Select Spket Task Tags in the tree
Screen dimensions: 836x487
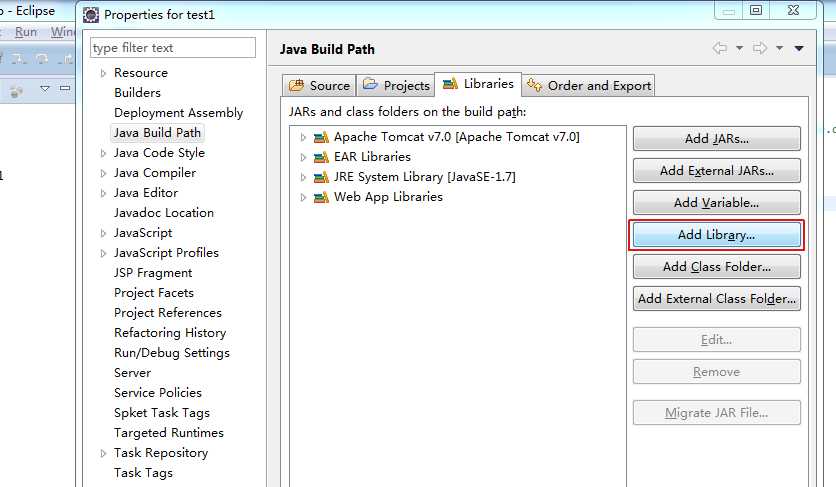coord(162,413)
